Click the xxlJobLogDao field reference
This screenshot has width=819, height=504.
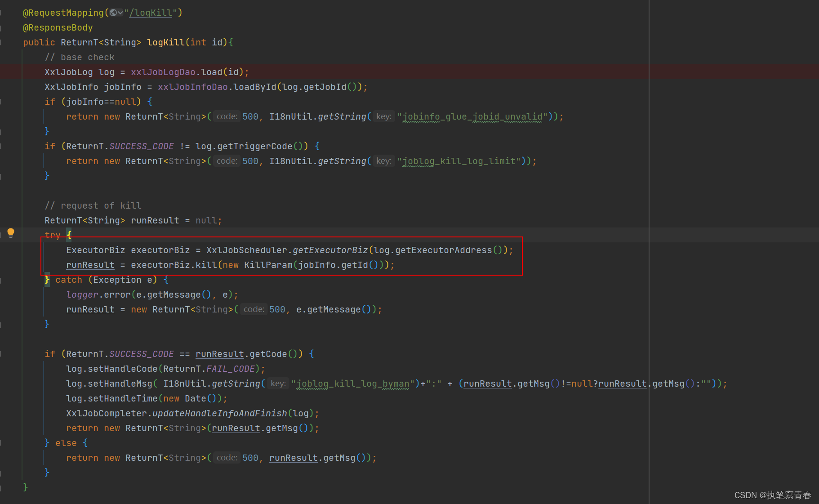pos(163,72)
